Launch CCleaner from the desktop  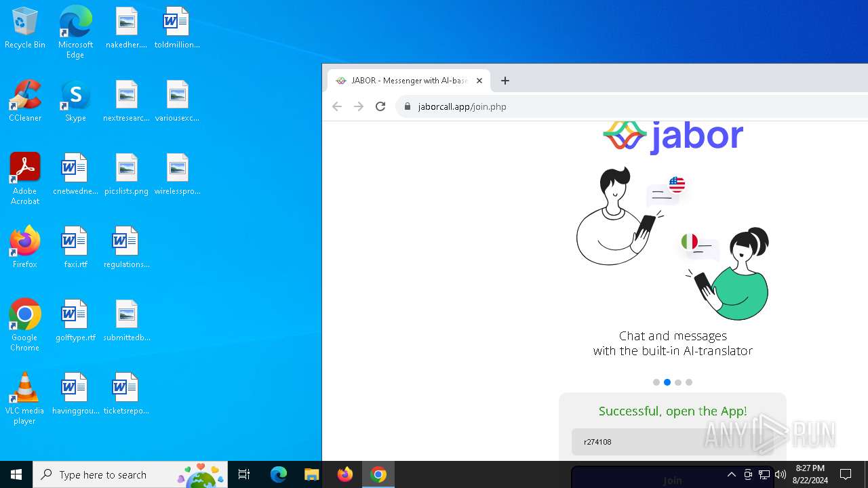pyautogui.click(x=25, y=101)
